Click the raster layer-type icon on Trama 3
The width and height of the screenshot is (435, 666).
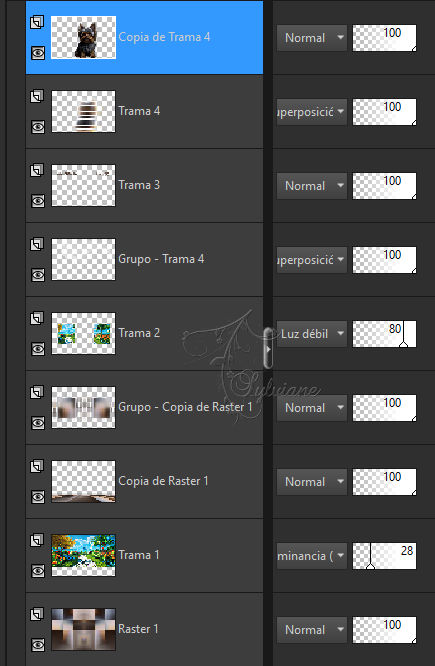[37, 170]
